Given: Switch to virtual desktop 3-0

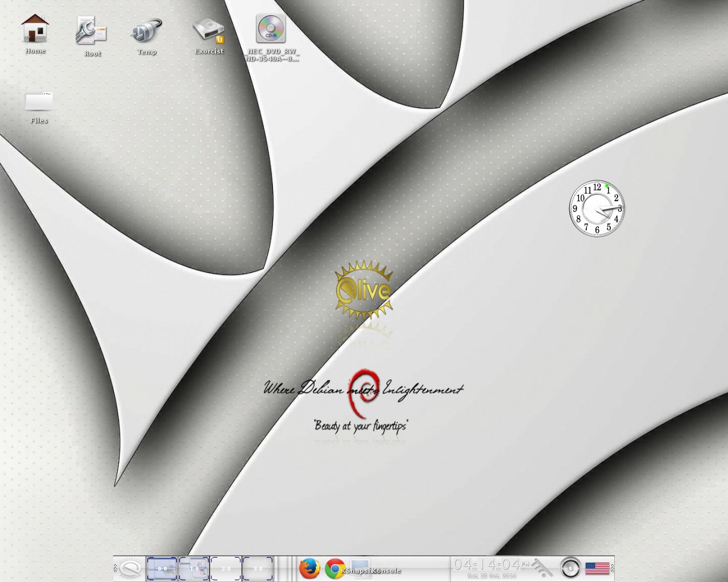Looking at the screenshot, I should pos(258,568).
